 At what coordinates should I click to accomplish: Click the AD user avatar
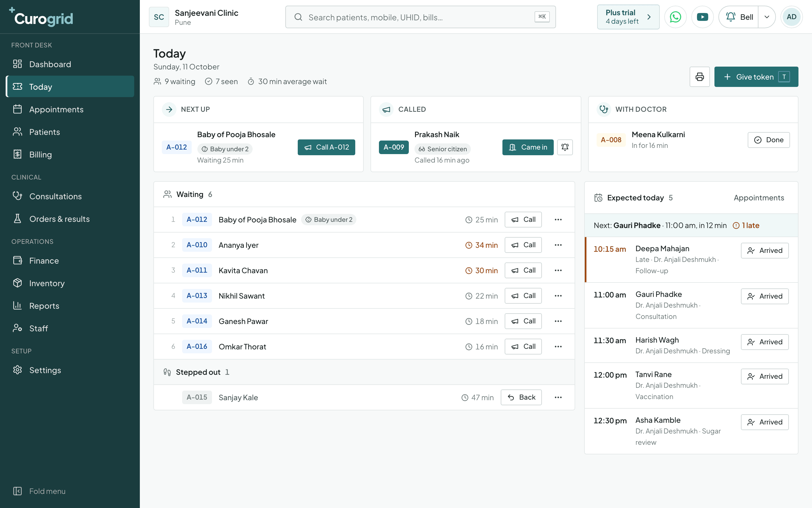(x=791, y=17)
